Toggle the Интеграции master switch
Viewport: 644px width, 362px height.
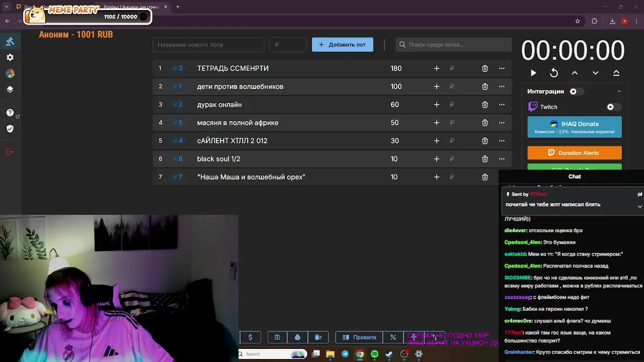[577, 92]
